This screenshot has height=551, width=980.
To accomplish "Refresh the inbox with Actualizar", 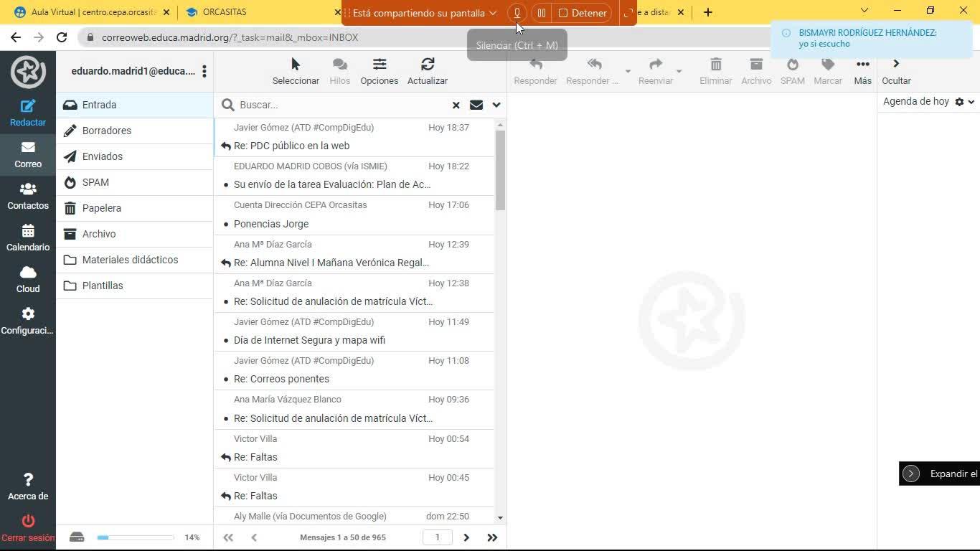I will [x=428, y=71].
